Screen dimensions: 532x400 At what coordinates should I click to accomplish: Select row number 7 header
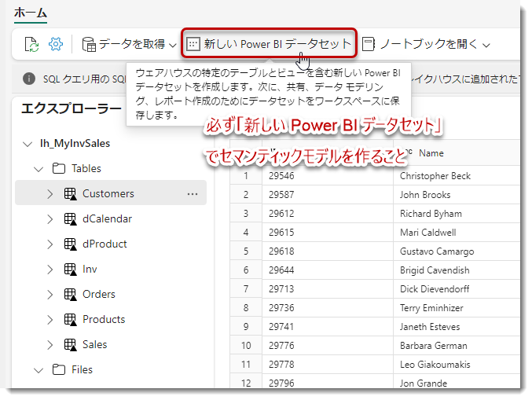[246, 288]
